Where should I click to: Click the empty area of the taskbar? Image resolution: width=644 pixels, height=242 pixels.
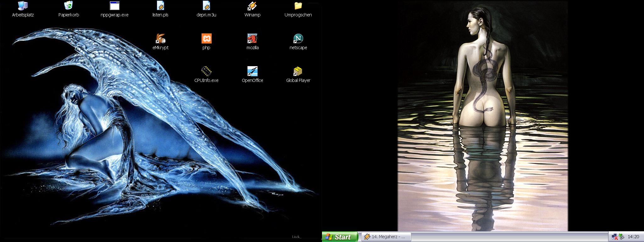click(503, 237)
